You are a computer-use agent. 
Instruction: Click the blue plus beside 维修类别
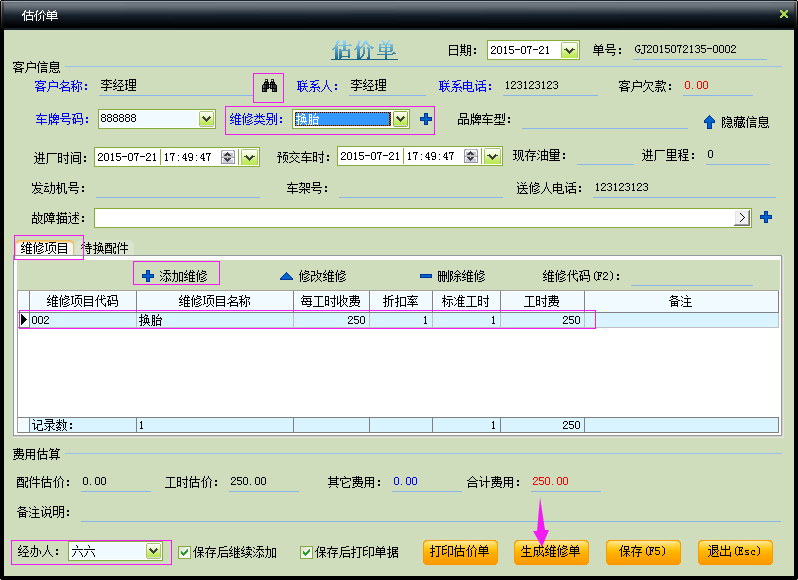pos(426,119)
